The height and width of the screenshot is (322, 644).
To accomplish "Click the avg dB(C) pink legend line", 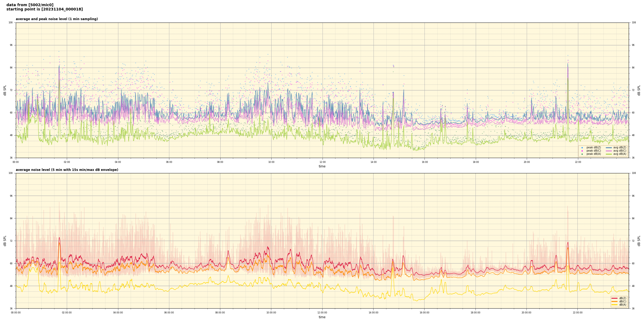I will 609,151.
